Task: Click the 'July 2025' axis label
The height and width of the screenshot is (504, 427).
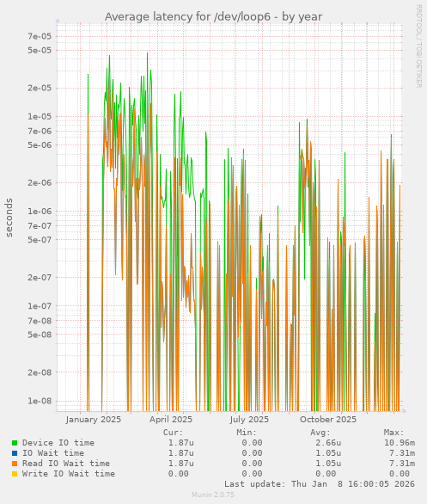Action: tap(249, 420)
